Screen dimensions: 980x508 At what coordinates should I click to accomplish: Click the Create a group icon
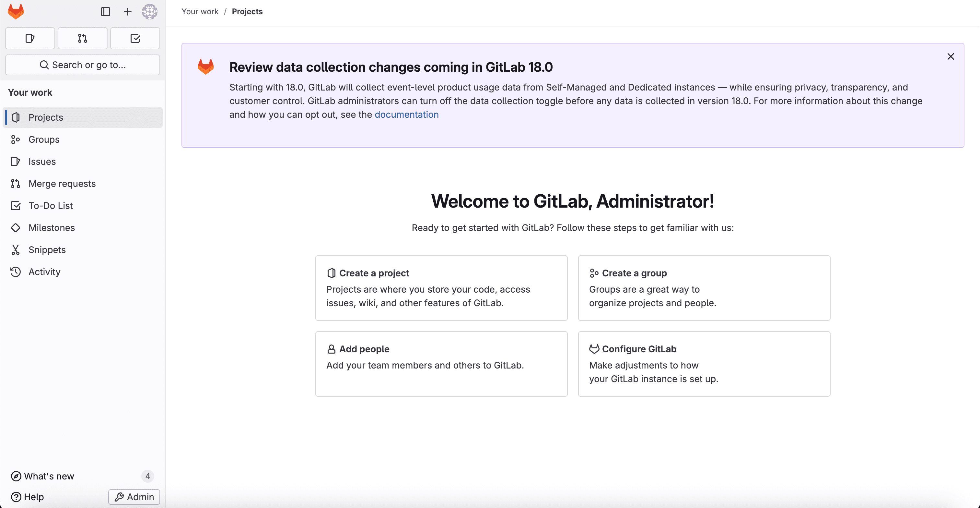pos(594,273)
